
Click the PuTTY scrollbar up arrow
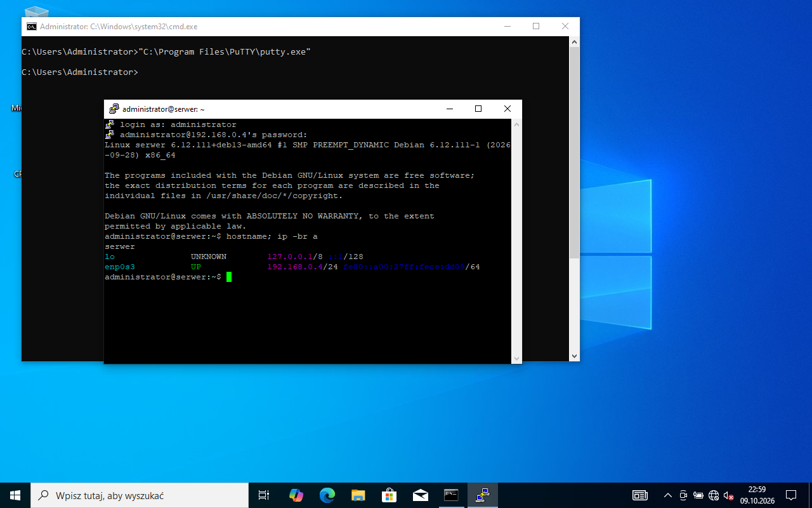pos(516,124)
